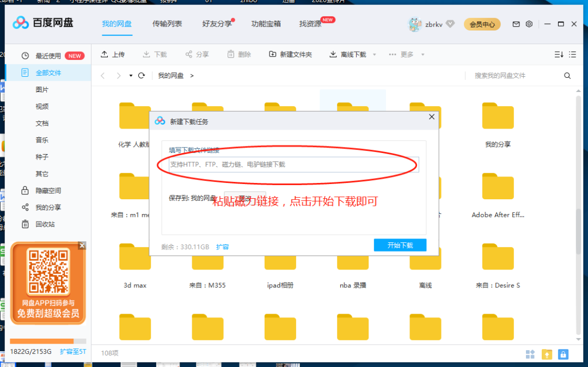Click 新建文件夹 new folder button
588x367 pixels.
[x=291, y=54]
